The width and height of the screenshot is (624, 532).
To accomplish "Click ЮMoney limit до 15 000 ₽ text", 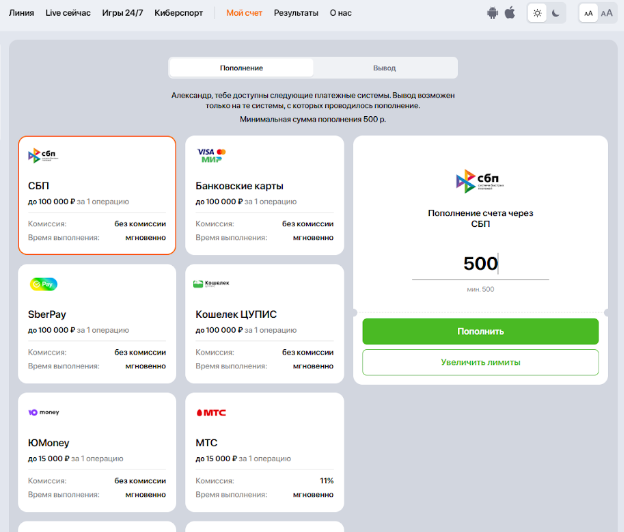I will point(49,458).
